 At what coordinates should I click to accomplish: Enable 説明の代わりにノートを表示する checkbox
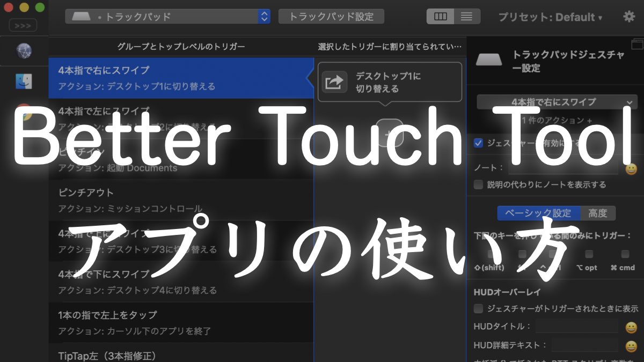[x=479, y=184]
